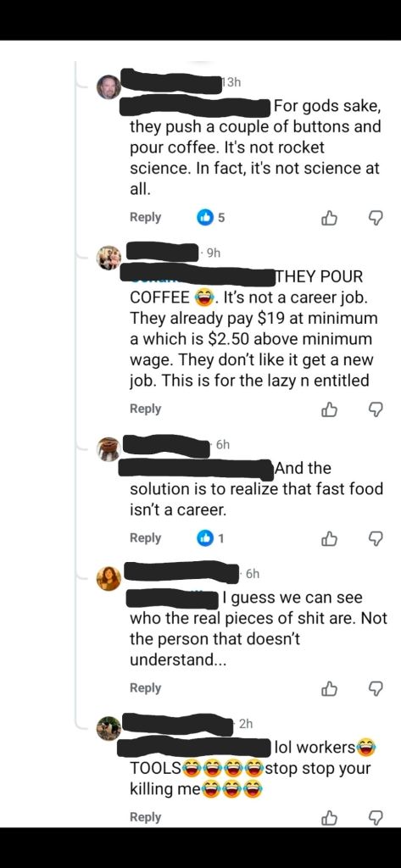Like the "I guess we can see" comment

pos(330,688)
